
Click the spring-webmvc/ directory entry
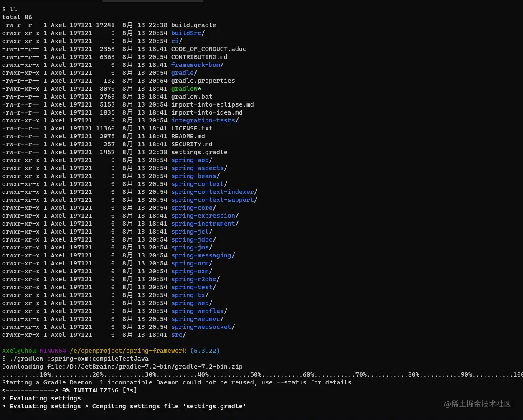pos(197,319)
